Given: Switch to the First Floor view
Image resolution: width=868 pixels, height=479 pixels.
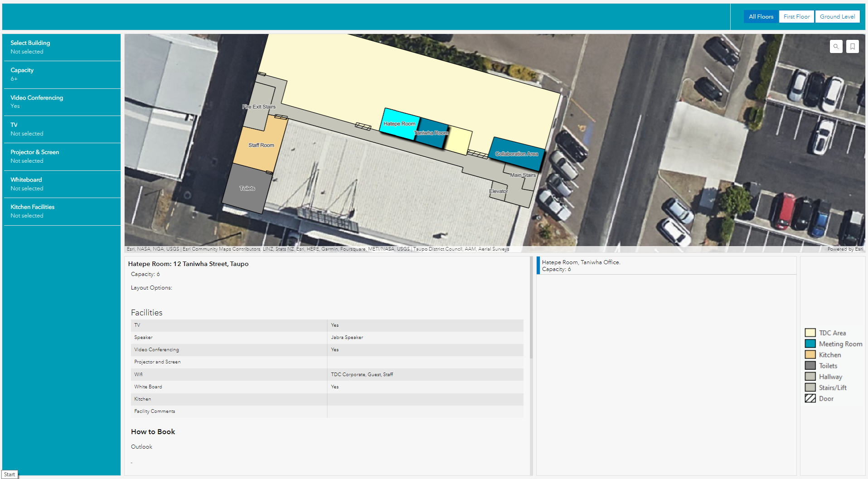Looking at the screenshot, I should point(796,16).
